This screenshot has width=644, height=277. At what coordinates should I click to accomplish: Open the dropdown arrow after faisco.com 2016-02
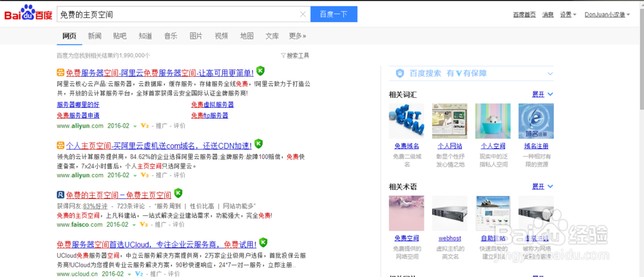pos(134,225)
